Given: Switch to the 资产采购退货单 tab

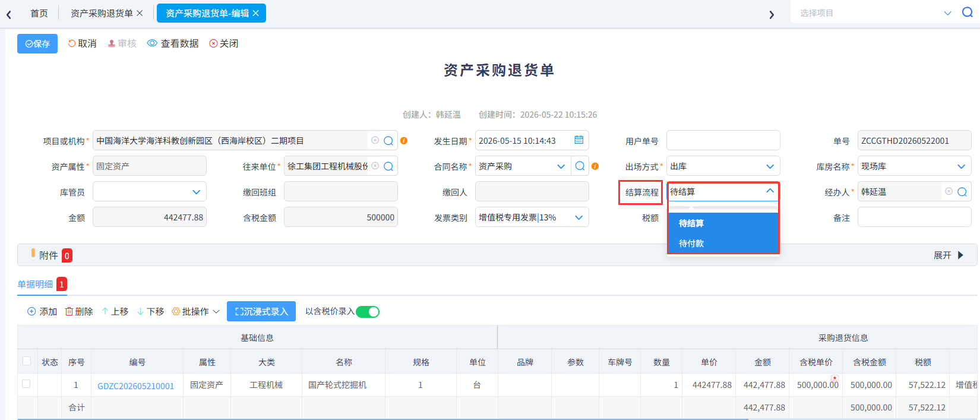Looking at the screenshot, I should pos(102,13).
